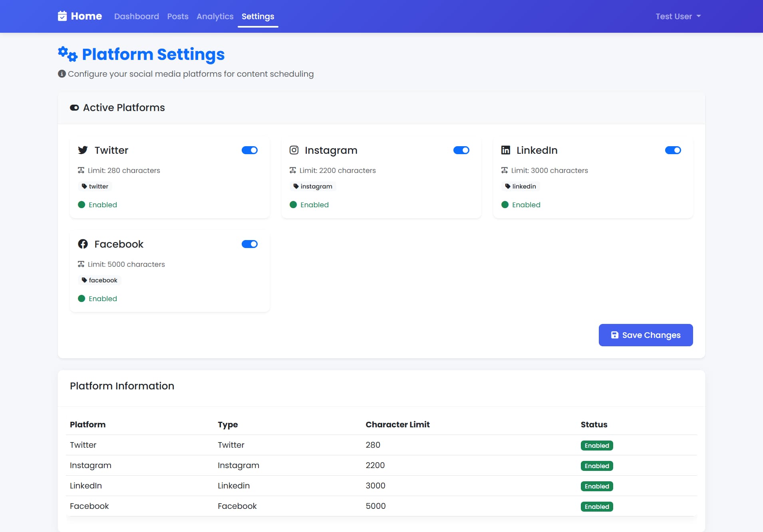Click the twitter tag chip on Twitter card
The width and height of the screenshot is (763, 532).
tap(95, 186)
